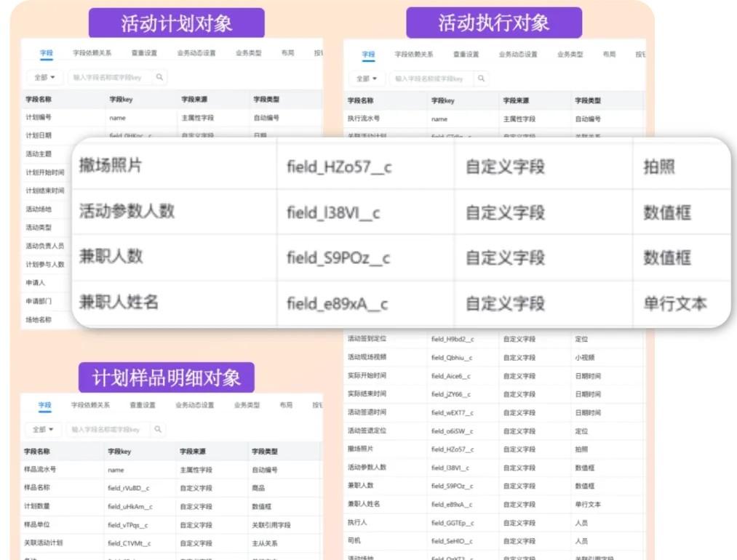The width and height of the screenshot is (737, 560).
Task: Open the 全部 filter dropdown in 活动执行对象 panel
Action: click(368, 79)
